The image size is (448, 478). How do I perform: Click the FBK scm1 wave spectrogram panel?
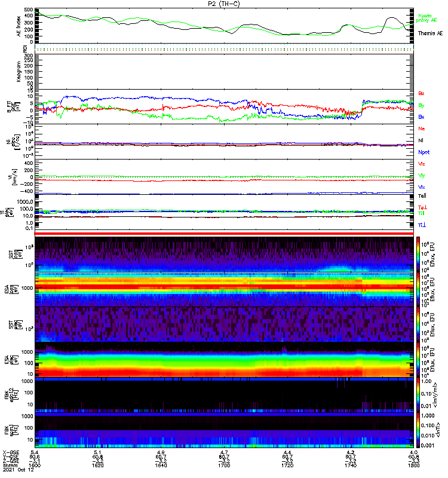224,430
